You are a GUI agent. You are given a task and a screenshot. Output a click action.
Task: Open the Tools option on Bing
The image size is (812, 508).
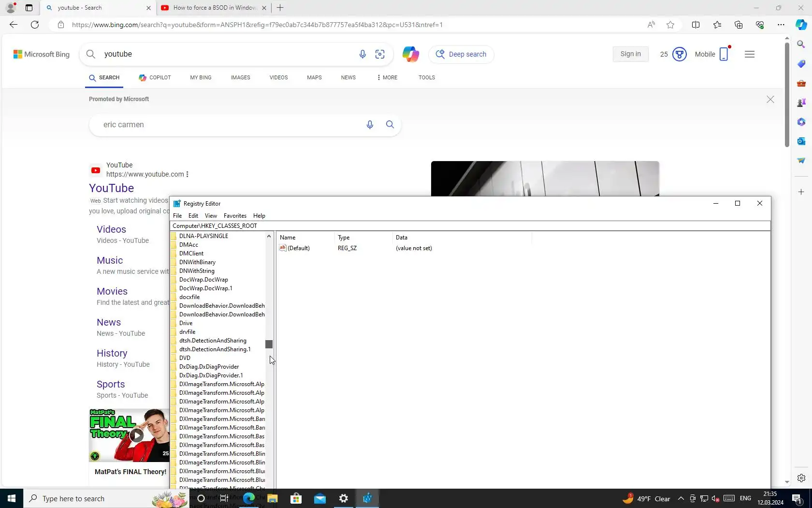427,77
